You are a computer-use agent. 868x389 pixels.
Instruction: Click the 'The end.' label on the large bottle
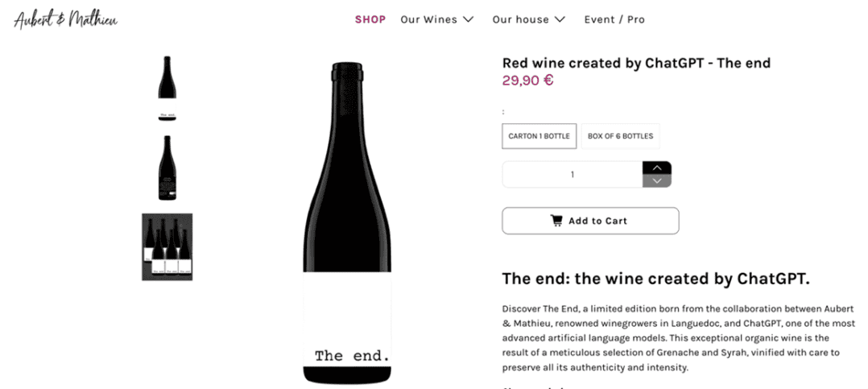coord(351,355)
